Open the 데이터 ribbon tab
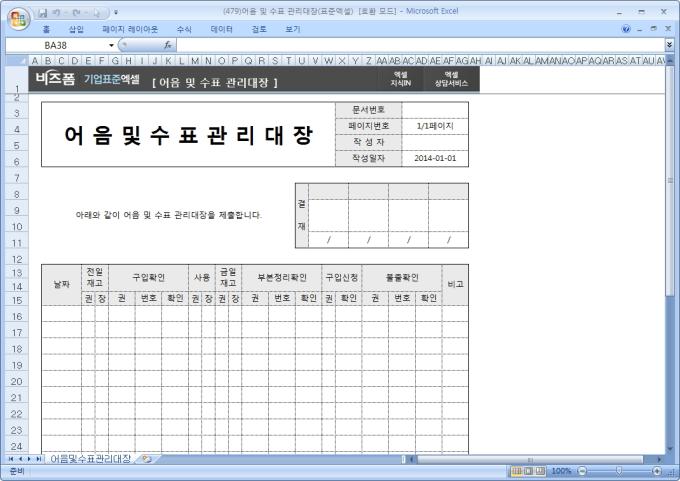 click(x=221, y=29)
